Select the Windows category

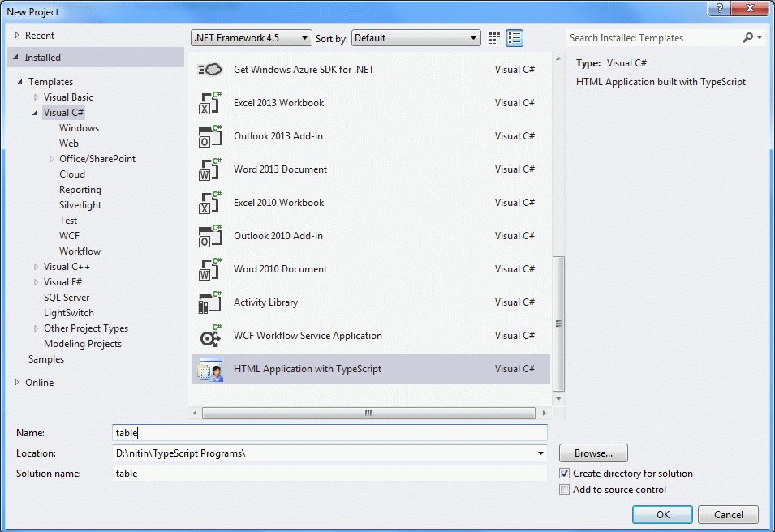tap(79, 128)
